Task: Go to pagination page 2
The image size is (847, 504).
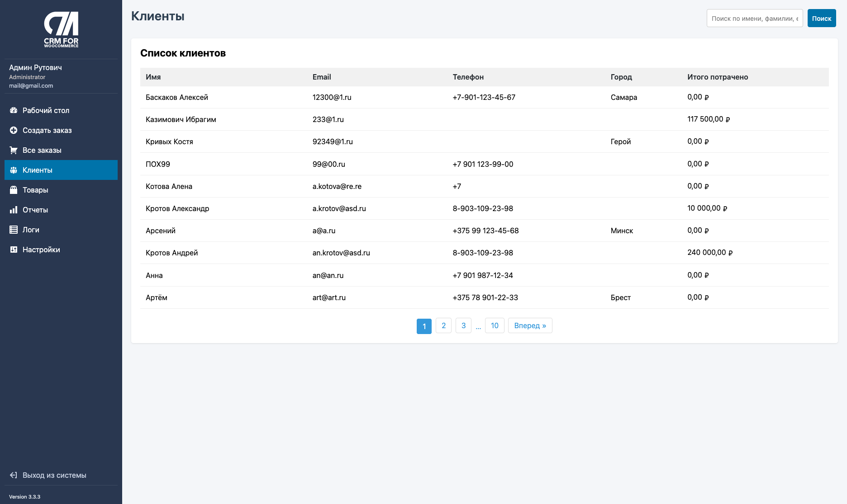Action: (443, 325)
